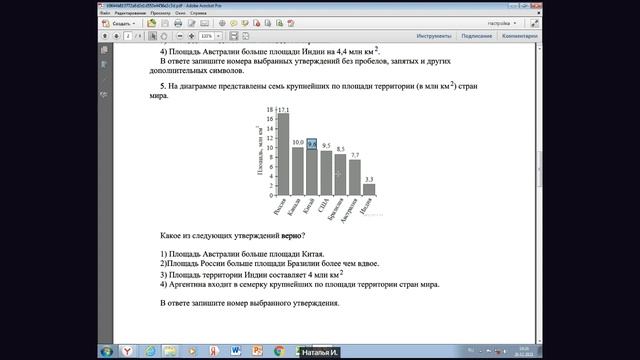Viewport: 640px width, 360px height.
Task: Open the Инструменты panel
Action: (434, 36)
